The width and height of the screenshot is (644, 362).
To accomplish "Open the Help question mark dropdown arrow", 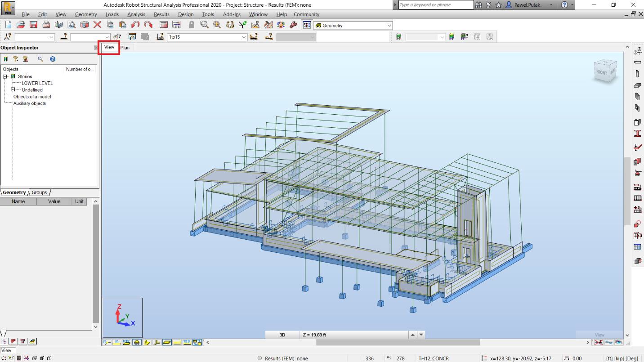I will [x=572, y=5].
